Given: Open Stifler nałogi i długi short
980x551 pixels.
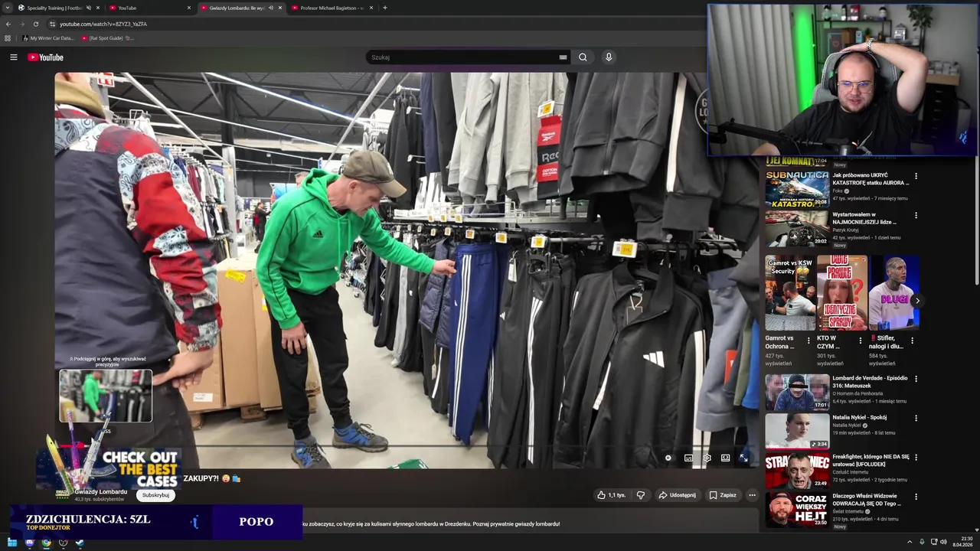Looking at the screenshot, I should pyautogui.click(x=893, y=293).
